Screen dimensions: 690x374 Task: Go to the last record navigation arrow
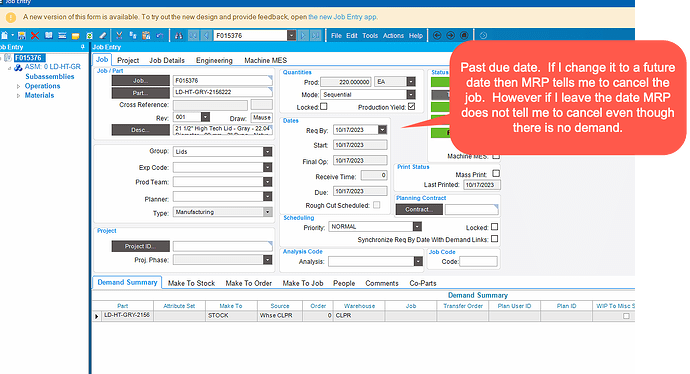(x=316, y=36)
